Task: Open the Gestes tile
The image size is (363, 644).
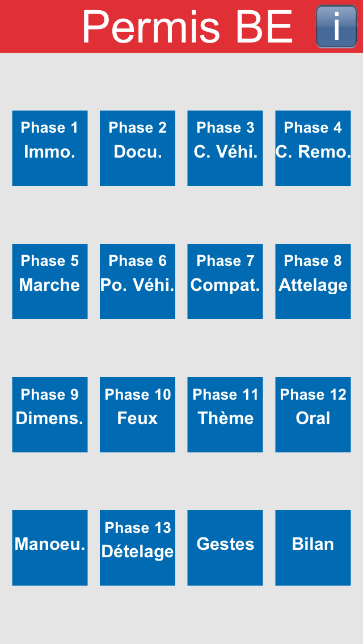Action: point(225,548)
